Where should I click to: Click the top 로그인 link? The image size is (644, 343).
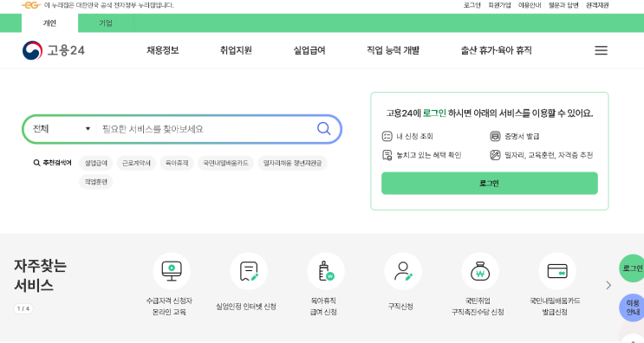pos(472,5)
